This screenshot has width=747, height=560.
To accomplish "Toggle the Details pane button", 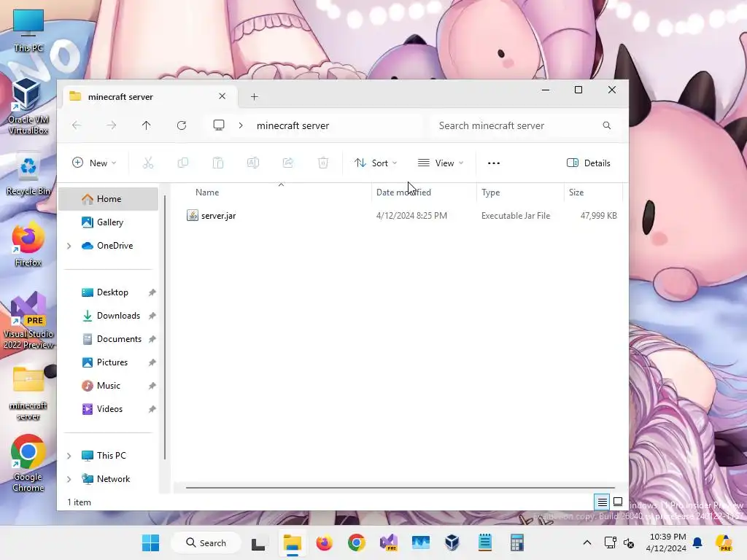I will coord(589,163).
